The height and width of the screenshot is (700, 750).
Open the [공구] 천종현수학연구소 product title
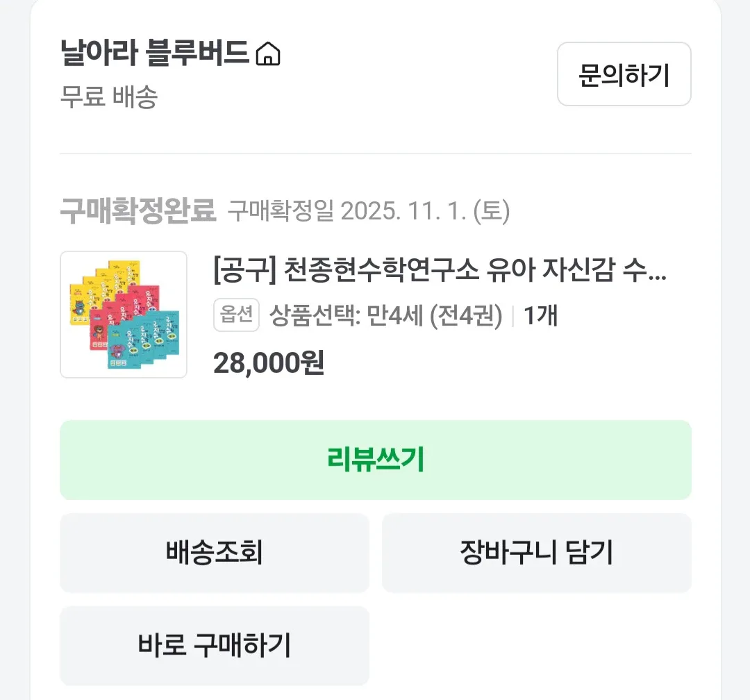tap(440, 271)
